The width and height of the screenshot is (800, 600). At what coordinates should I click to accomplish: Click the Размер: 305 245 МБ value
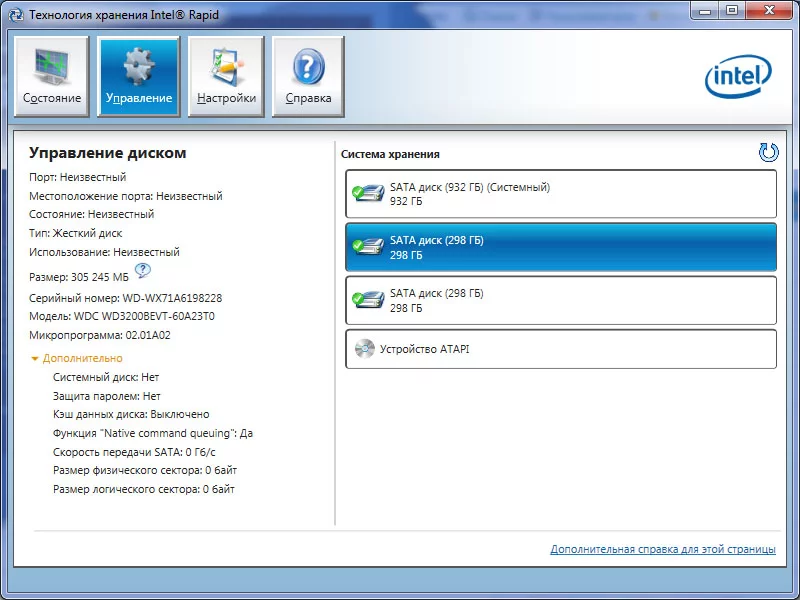[79, 277]
